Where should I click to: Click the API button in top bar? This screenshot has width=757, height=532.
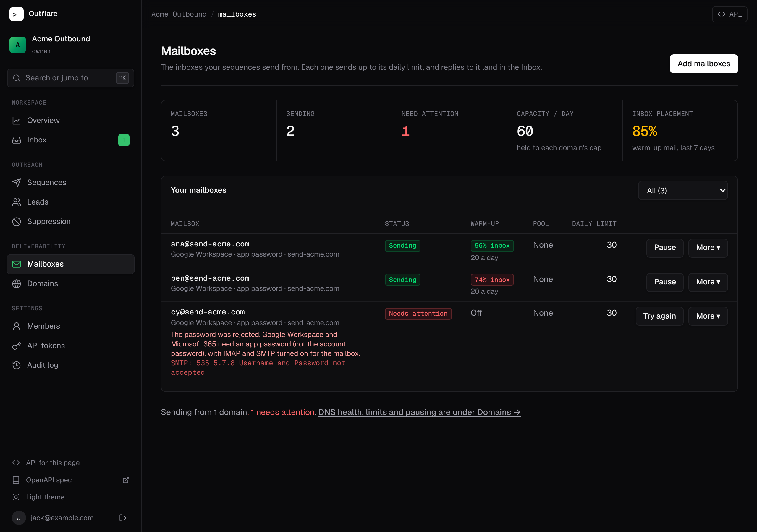tap(729, 14)
